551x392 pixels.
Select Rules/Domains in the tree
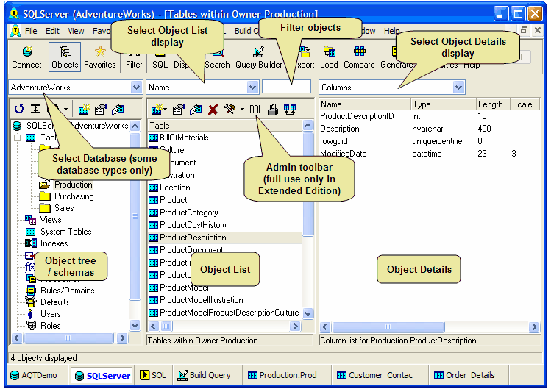click(67, 291)
